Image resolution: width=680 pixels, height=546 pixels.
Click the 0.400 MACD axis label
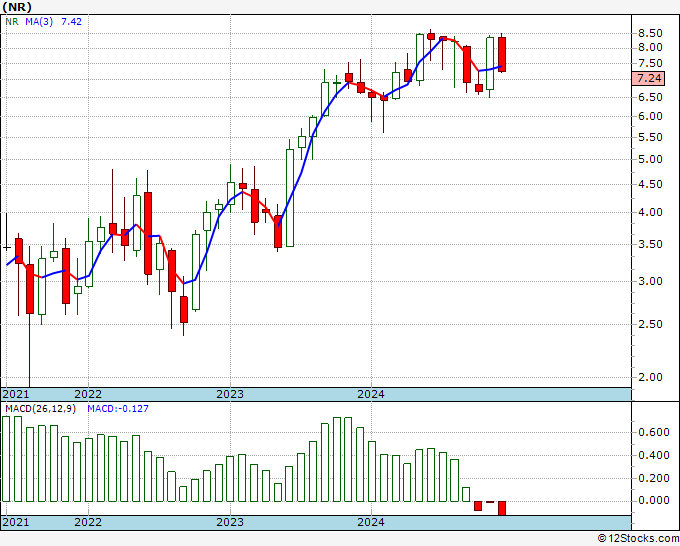654,455
